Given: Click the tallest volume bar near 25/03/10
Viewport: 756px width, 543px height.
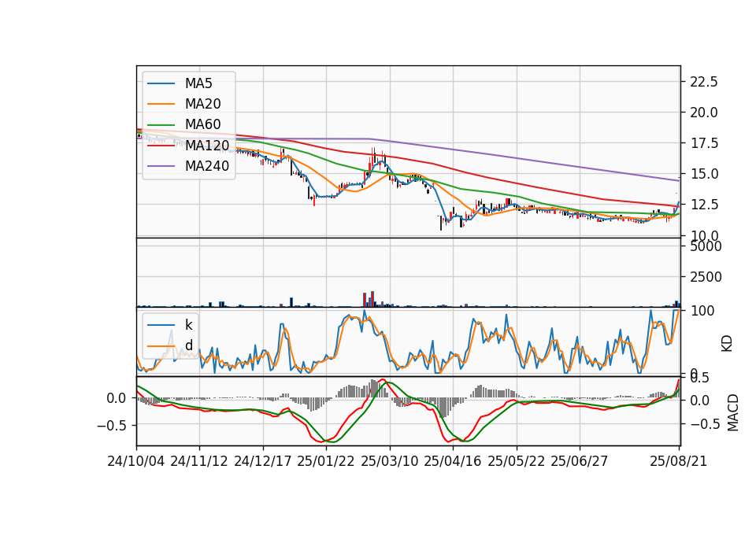Looking at the screenshot, I should coord(372,299).
